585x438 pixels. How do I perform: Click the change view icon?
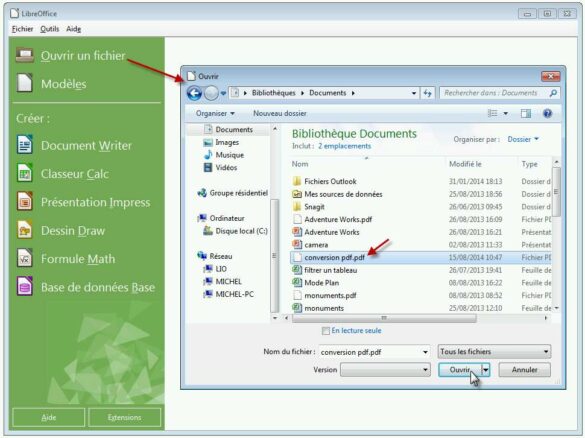(x=493, y=113)
